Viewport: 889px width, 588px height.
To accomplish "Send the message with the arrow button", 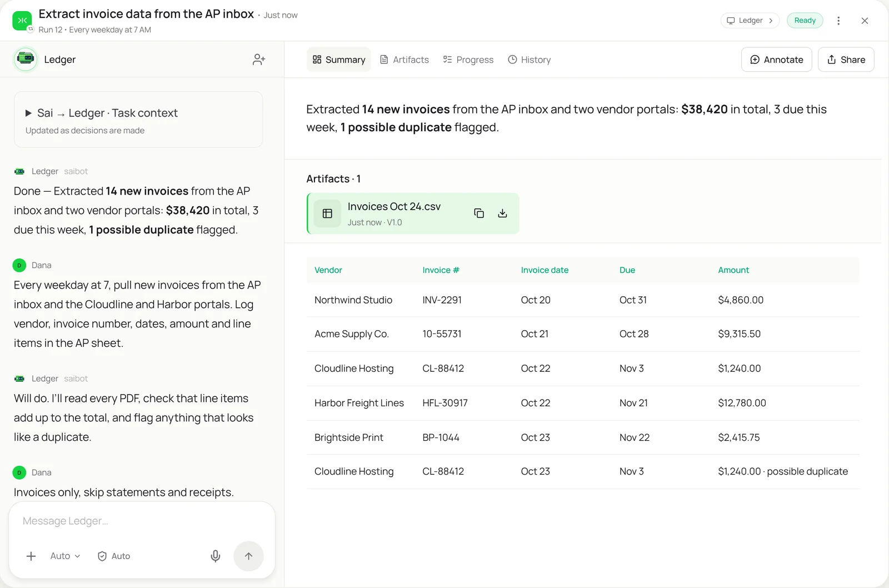I will (248, 556).
